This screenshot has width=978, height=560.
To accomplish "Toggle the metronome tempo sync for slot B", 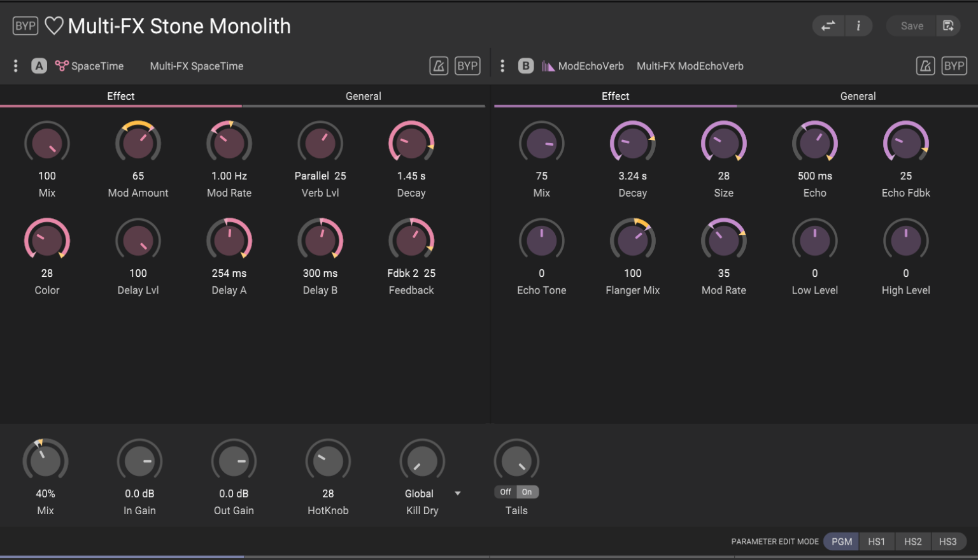I will pyautogui.click(x=925, y=66).
